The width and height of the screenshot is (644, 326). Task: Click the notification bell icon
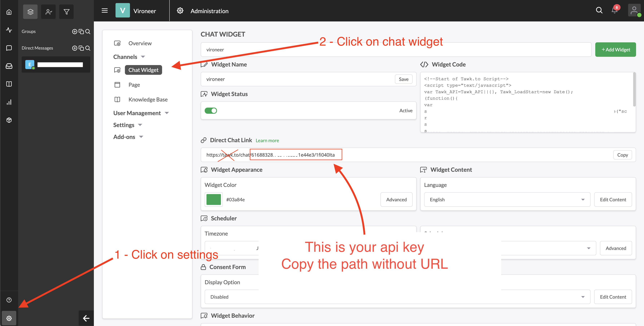coord(614,10)
